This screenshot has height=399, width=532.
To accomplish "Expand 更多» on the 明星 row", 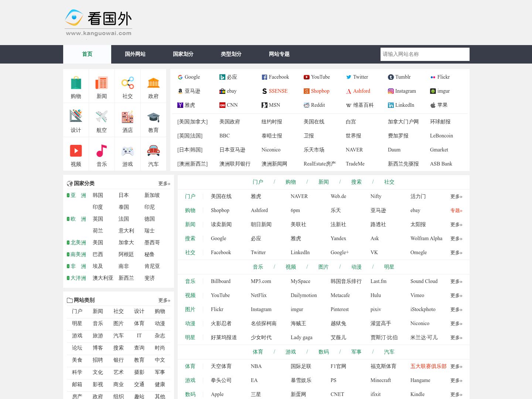I will coord(456,338).
